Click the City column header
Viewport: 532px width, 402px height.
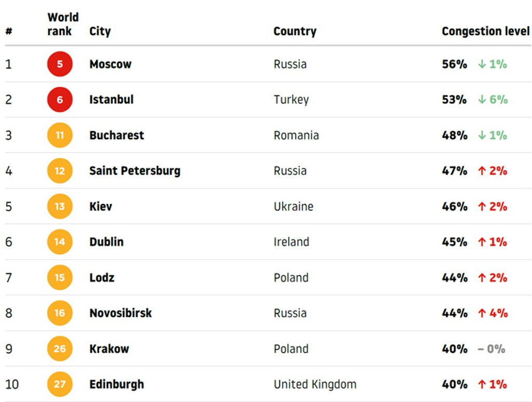pyautogui.click(x=100, y=31)
